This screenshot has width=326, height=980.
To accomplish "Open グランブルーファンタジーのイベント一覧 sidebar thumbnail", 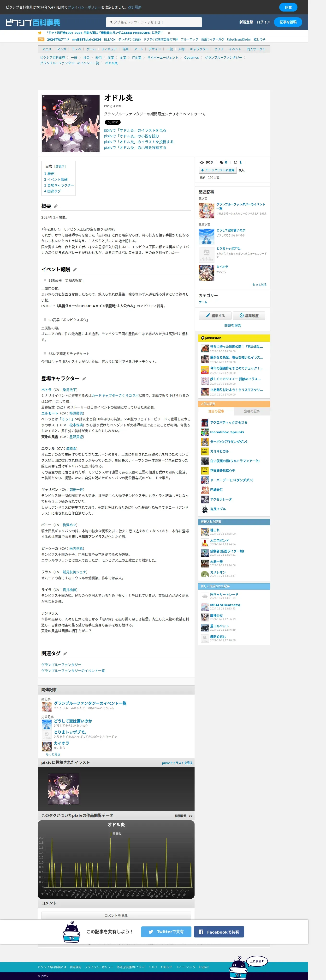I will point(206,210).
